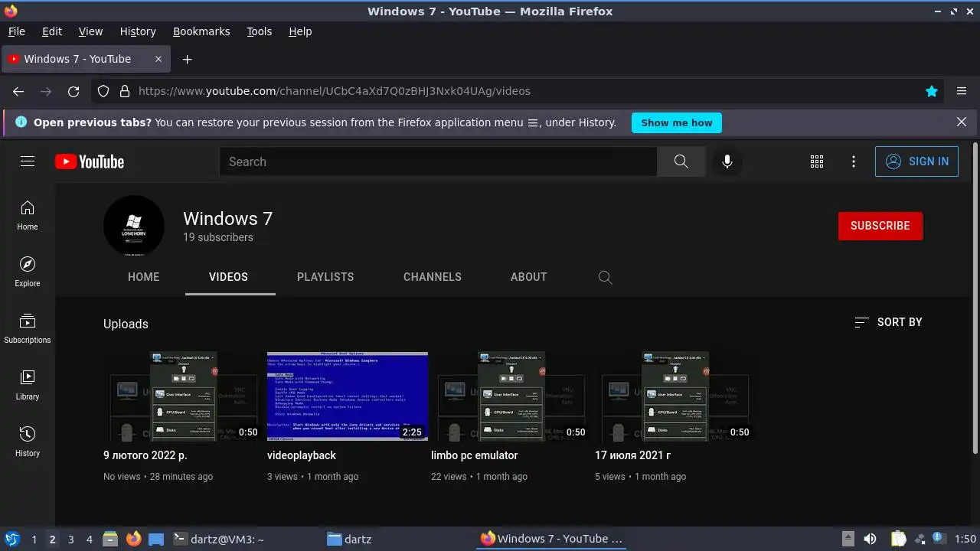The height and width of the screenshot is (551, 980).
Task: Click the 19 subscribers text
Action: pyautogui.click(x=218, y=237)
